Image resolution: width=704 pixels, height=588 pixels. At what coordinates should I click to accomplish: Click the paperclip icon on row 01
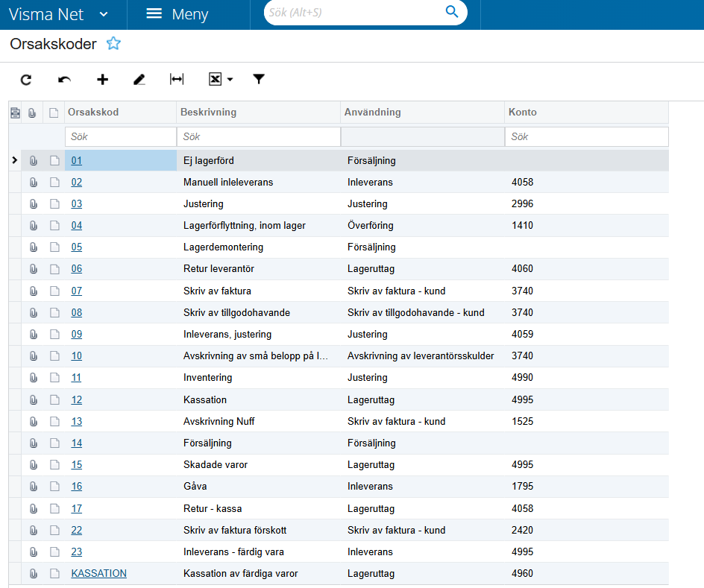[34, 160]
